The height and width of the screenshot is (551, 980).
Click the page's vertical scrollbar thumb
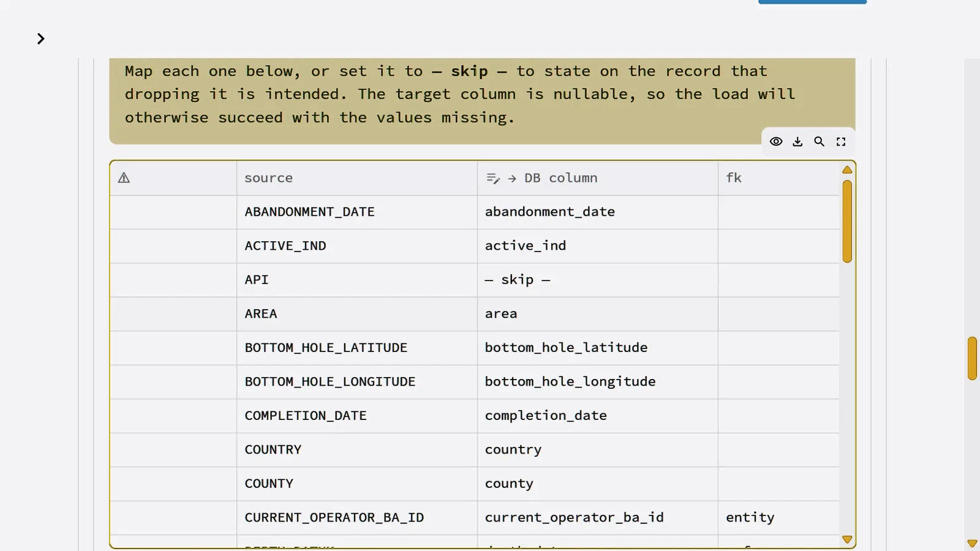tap(972, 358)
